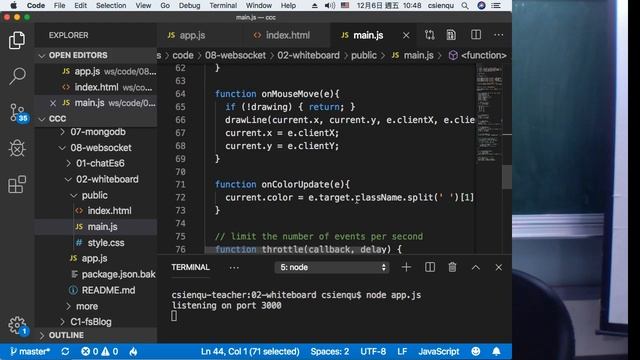The height and width of the screenshot is (360, 640).
Task: Open the Apple menu
Action: 13,5
